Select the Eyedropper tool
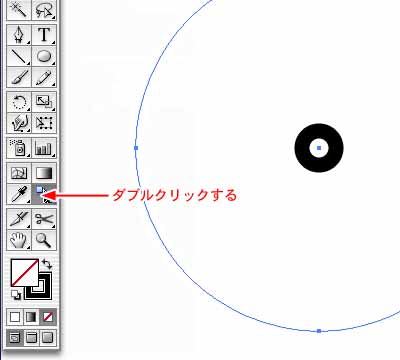 coord(19,194)
